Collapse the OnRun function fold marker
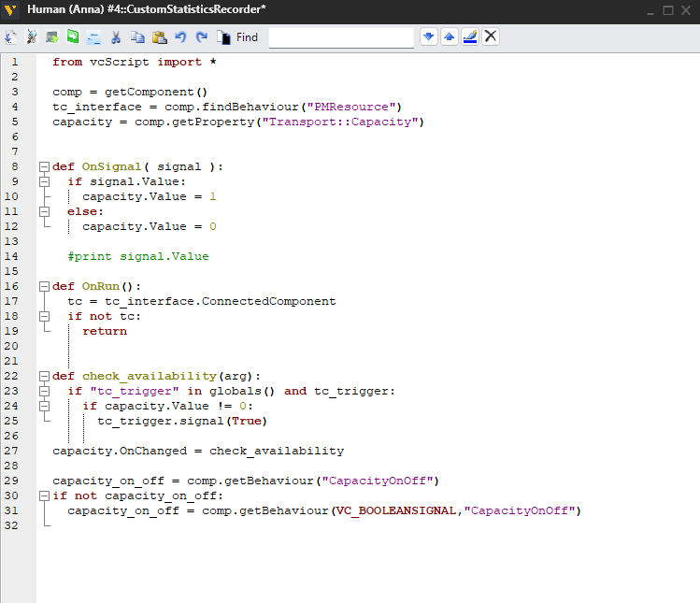 click(43, 286)
